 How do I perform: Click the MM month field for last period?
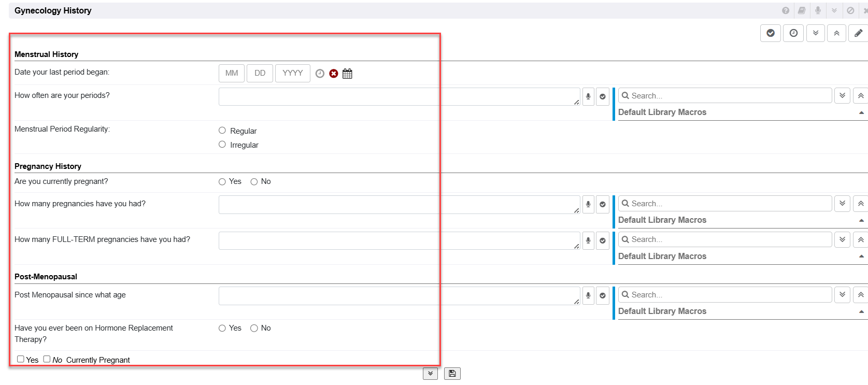click(x=232, y=74)
